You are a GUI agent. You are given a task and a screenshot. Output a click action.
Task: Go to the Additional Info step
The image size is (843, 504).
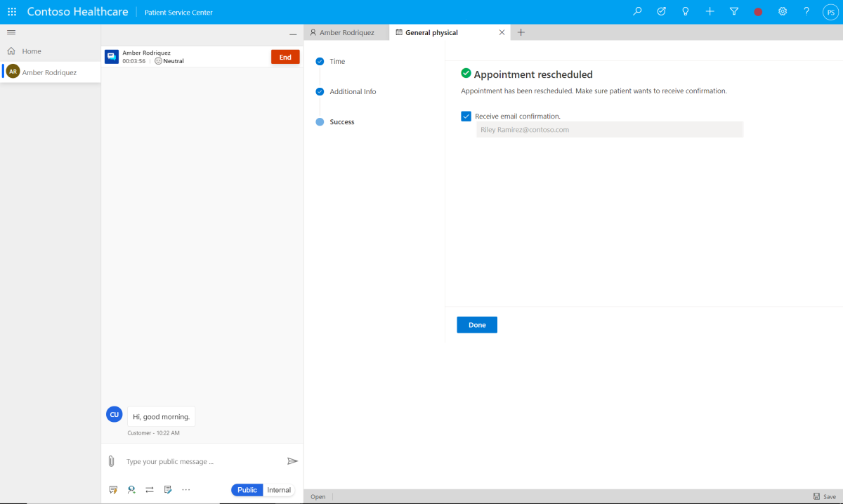(x=353, y=92)
